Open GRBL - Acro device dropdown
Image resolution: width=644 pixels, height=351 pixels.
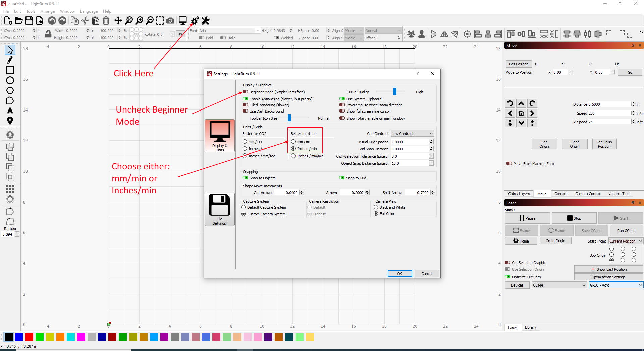click(x=616, y=285)
